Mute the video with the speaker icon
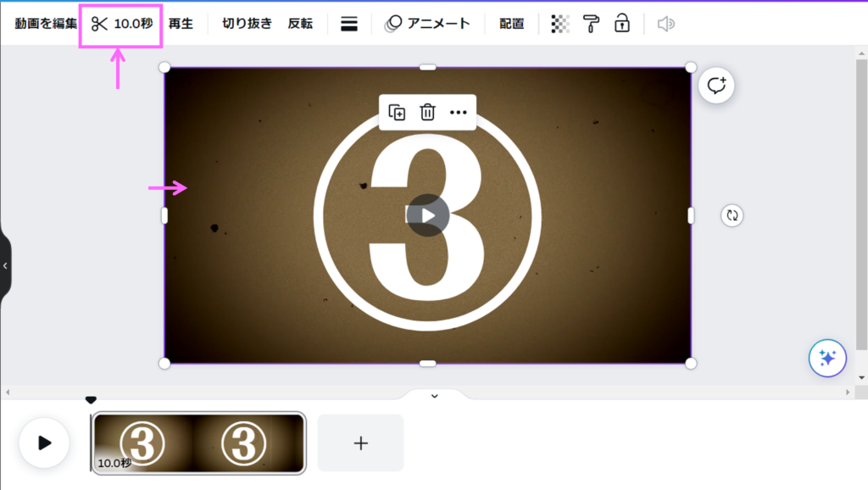 click(x=666, y=24)
